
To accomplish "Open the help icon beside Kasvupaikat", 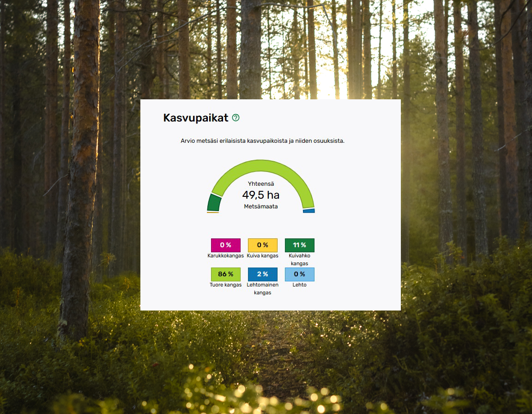I will click(236, 118).
